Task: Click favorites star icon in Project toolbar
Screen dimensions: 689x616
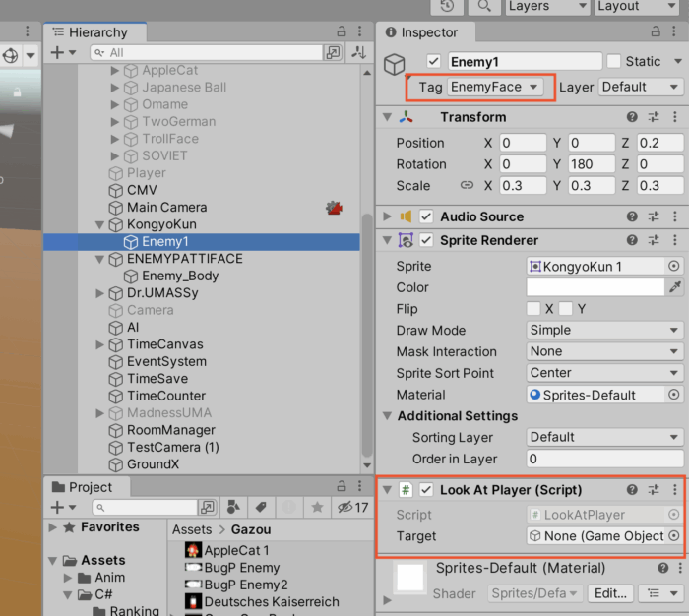Action: coord(317,507)
